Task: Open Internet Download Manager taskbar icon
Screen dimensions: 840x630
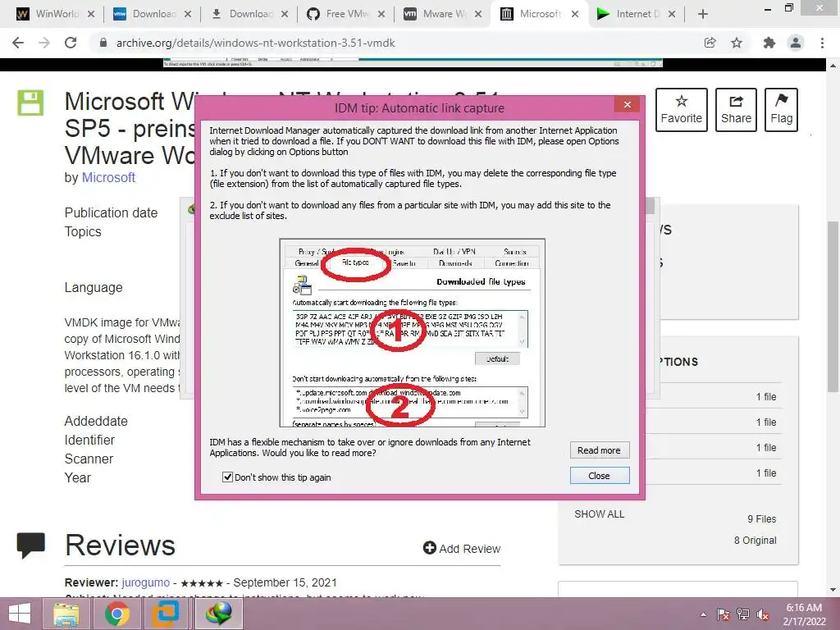Action: coord(218,614)
